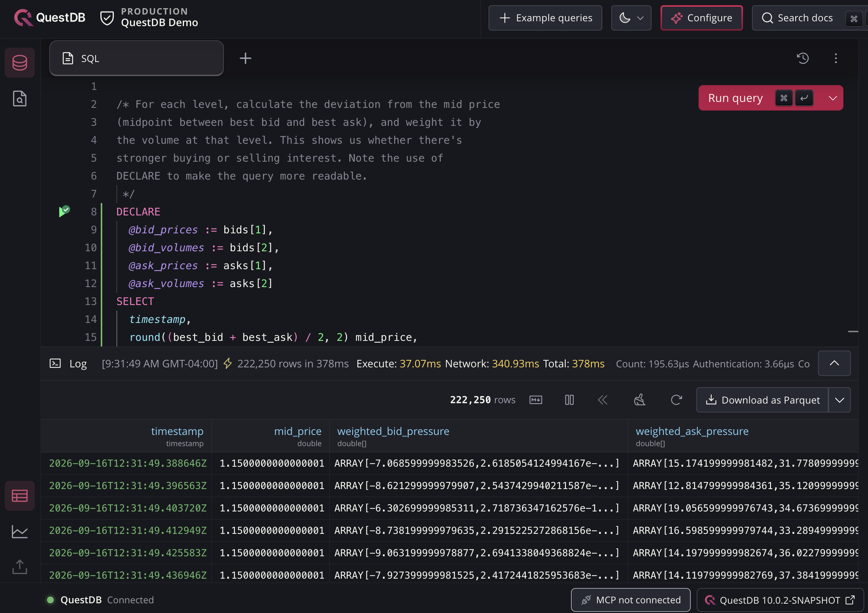Switch to chart results view icon

tap(20, 531)
